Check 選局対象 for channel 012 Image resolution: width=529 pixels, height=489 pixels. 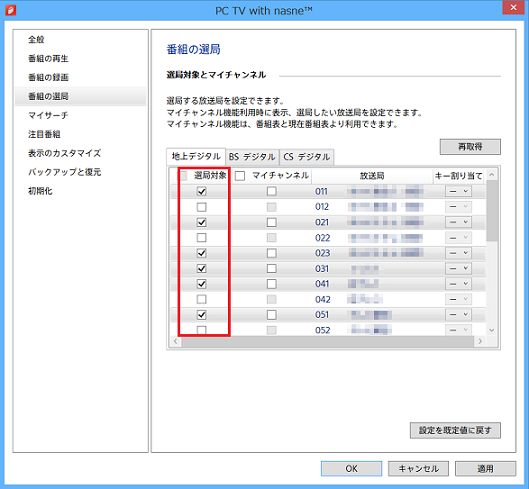201,207
